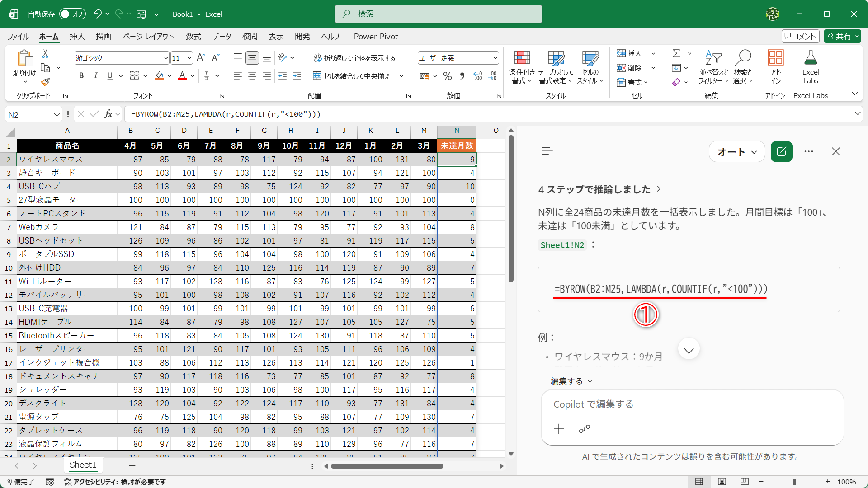
Task: Click the Undo arrow icon
Action: pyautogui.click(x=97, y=14)
